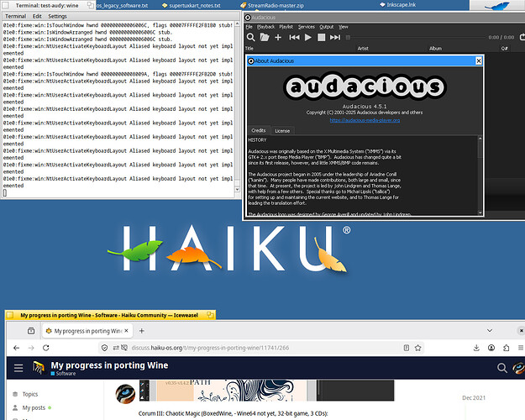525x420 pixels.
Task: Click the Audacious search library magnifier icon
Action: tap(250, 38)
